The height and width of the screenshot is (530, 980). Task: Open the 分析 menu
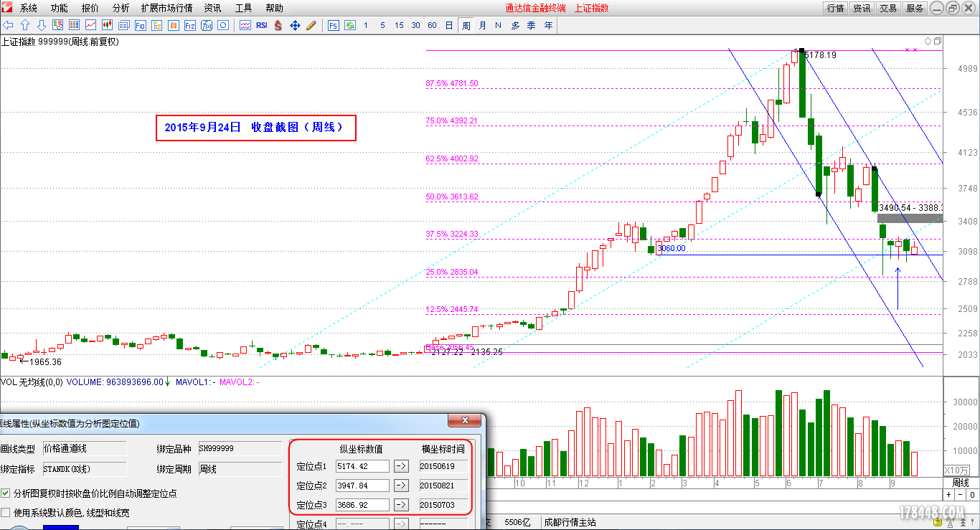pos(121,8)
